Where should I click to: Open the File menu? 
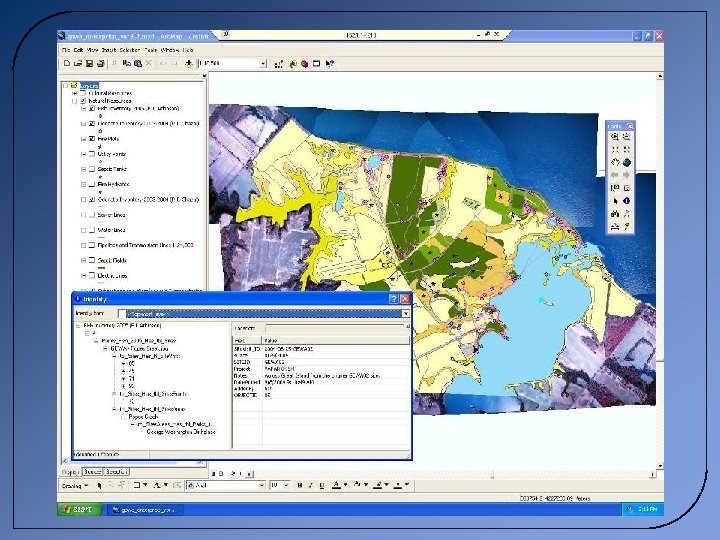66,50
